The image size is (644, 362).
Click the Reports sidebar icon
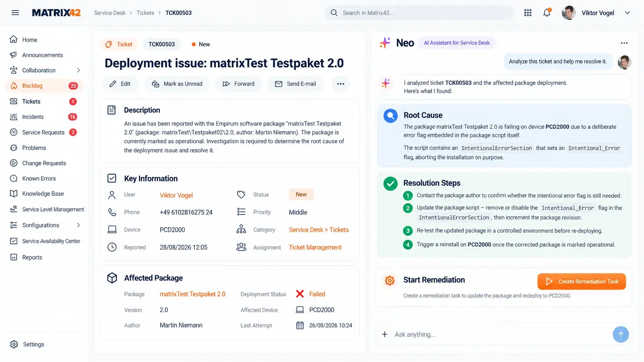tap(14, 257)
